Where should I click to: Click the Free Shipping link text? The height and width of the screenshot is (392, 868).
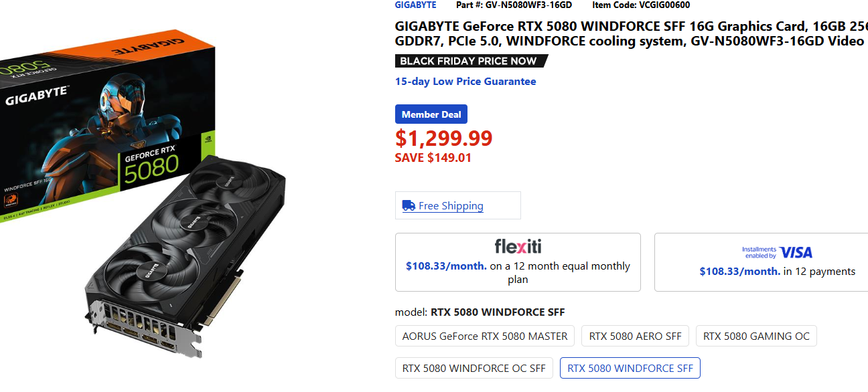451,206
